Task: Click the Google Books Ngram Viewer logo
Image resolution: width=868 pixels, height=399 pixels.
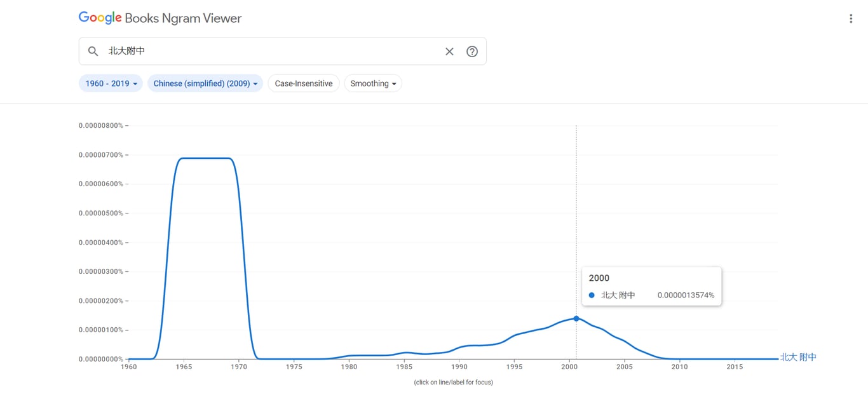Action: (100, 18)
